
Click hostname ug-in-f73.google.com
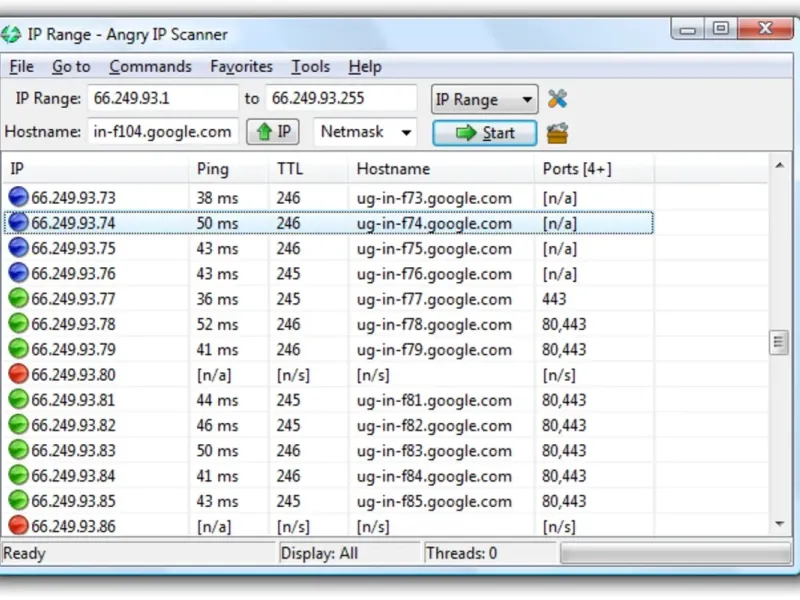coord(434,198)
